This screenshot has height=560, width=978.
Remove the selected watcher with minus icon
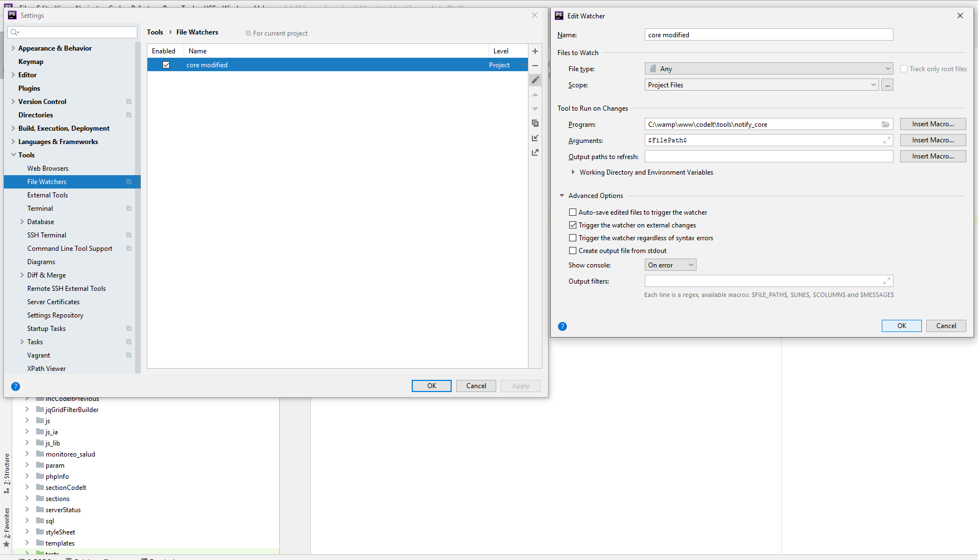[535, 66]
